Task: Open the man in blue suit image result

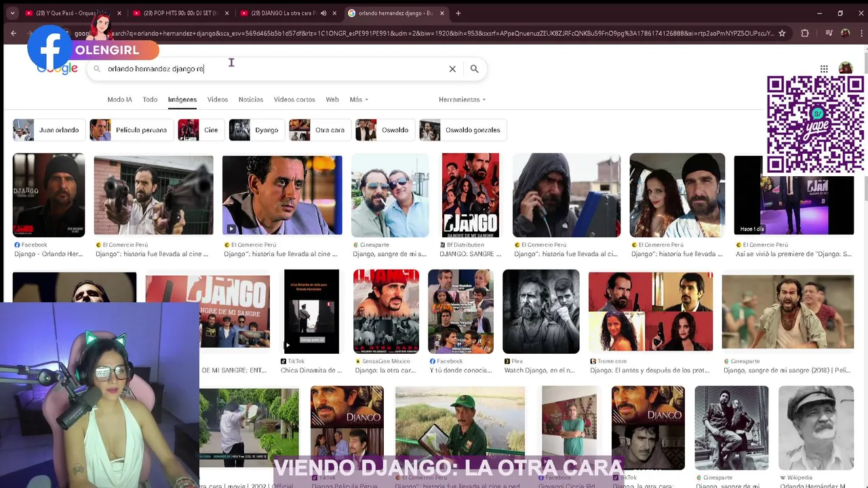Action: point(282,195)
